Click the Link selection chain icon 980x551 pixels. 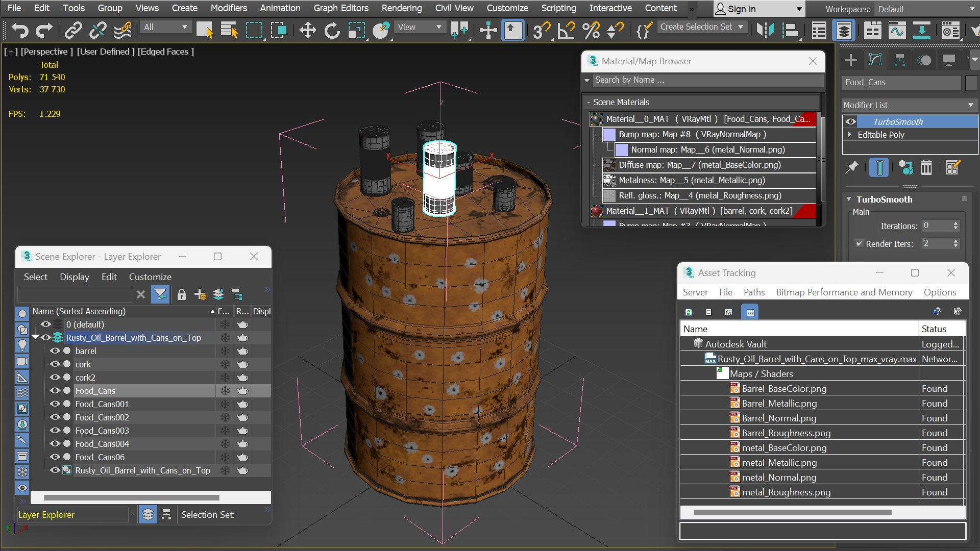[73, 31]
